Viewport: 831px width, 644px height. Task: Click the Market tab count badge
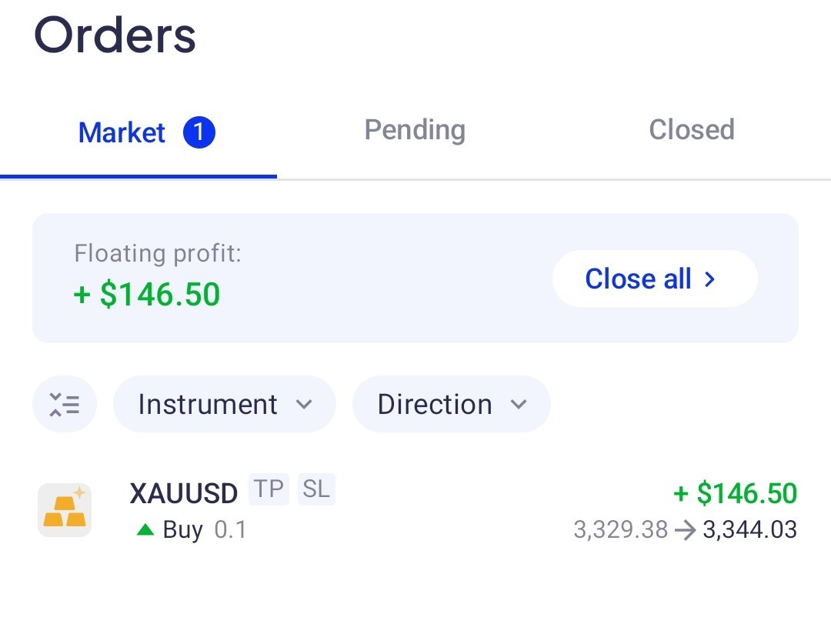click(199, 132)
